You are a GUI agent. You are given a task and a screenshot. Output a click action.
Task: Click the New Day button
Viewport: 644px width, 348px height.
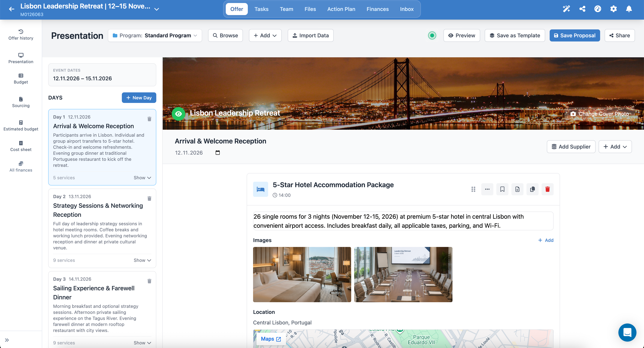point(139,97)
